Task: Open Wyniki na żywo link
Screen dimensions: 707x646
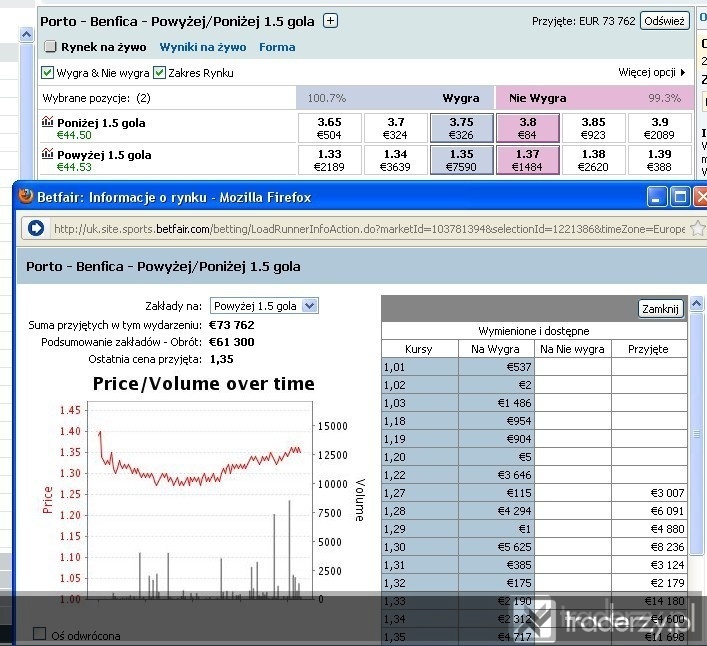Action: tap(203, 47)
